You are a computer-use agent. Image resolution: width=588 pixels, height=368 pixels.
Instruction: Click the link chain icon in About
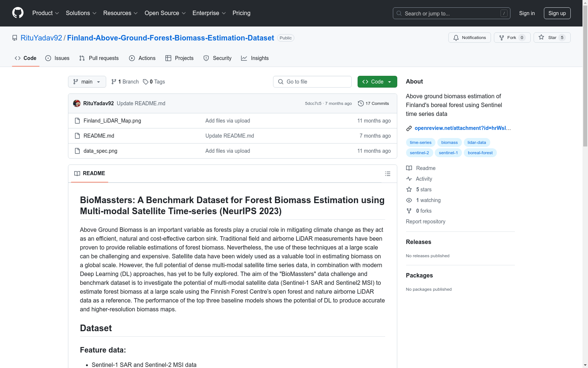pyautogui.click(x=409, y=128)
